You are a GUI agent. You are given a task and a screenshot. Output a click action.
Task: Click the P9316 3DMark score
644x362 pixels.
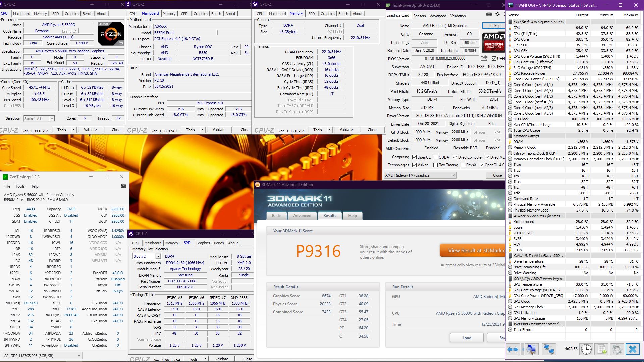coord(318,251)
